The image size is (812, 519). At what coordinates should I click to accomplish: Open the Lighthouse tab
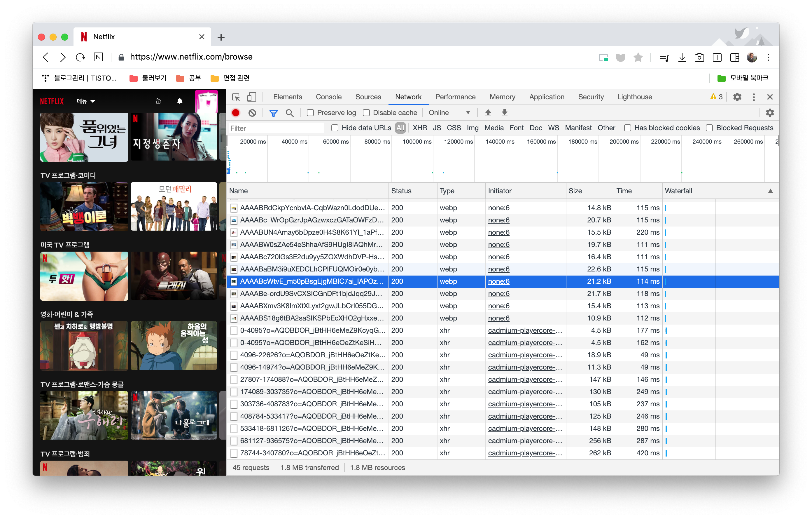(x=634, y=97)
